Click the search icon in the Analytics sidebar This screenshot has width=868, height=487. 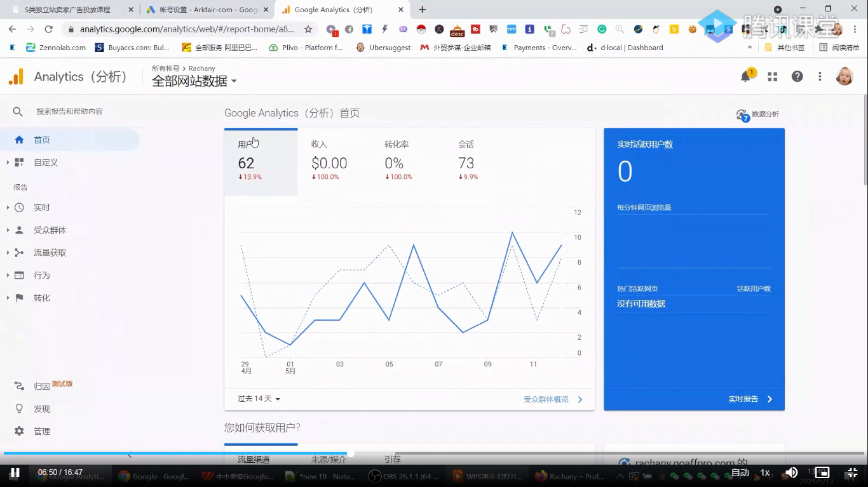tap(17, 111)
